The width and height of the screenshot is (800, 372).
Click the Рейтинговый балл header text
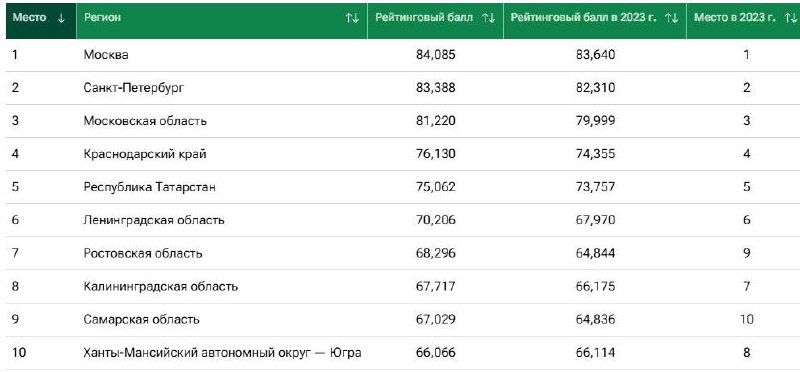click(x=424, y=18)
